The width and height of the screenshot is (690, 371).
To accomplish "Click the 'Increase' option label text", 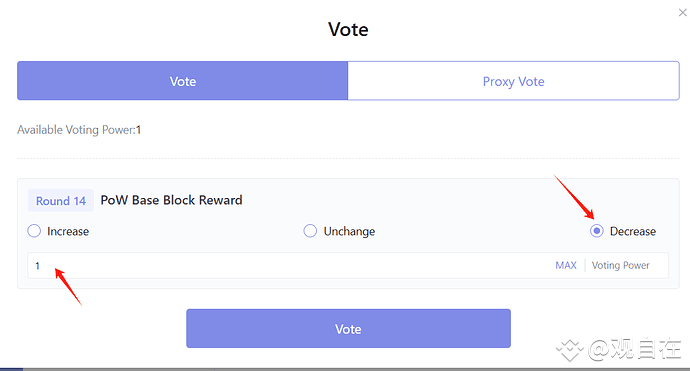I will (68, 231).
